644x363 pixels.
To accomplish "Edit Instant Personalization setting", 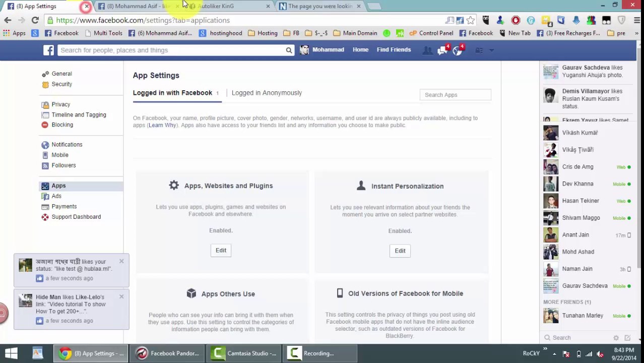I will [x=400, y=251].
